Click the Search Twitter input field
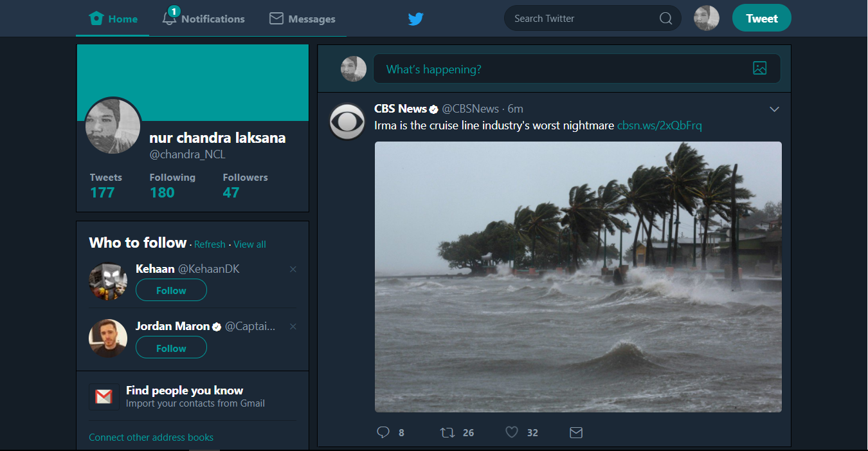 click(579, 18)
